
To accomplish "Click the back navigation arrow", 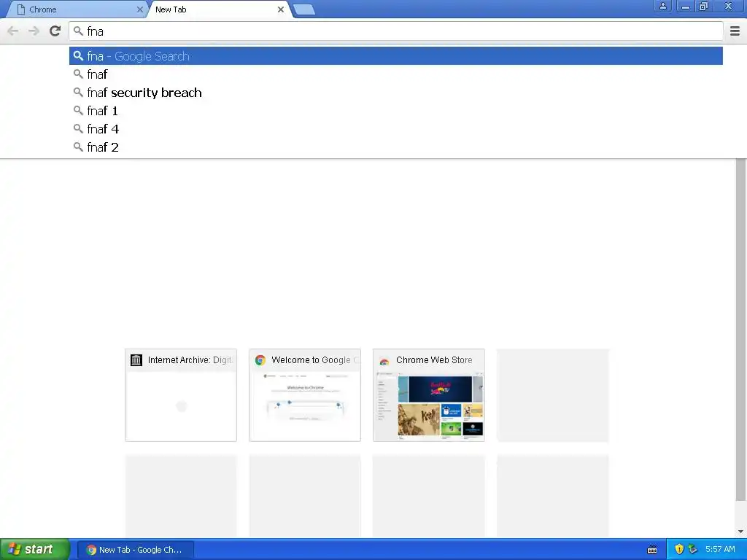I will click(13, 31).
